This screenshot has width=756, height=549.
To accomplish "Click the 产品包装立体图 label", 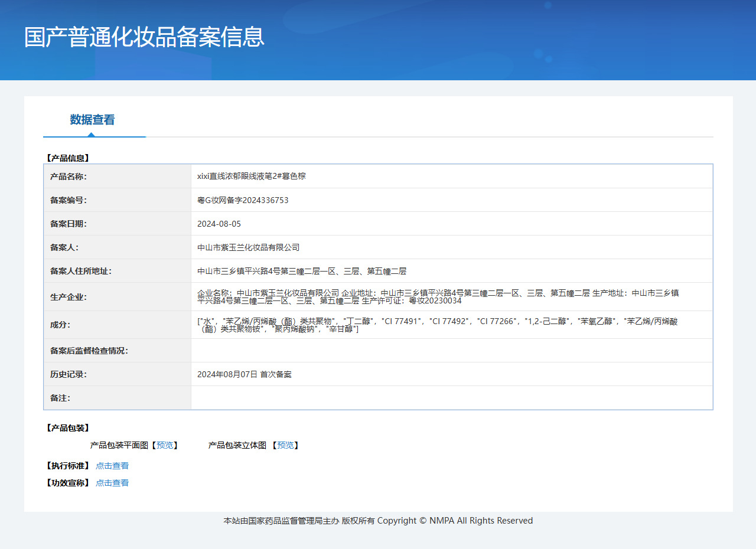I will [x=237, y=445].
